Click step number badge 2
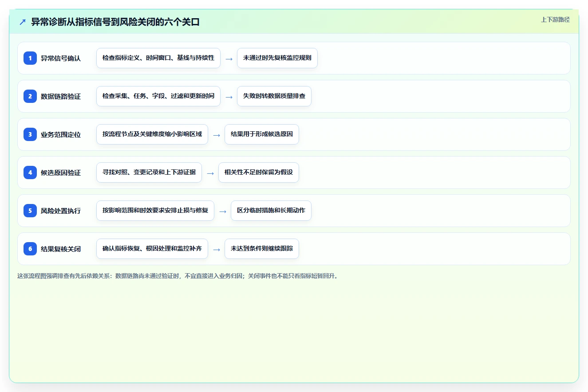 (x=30, y=96)
